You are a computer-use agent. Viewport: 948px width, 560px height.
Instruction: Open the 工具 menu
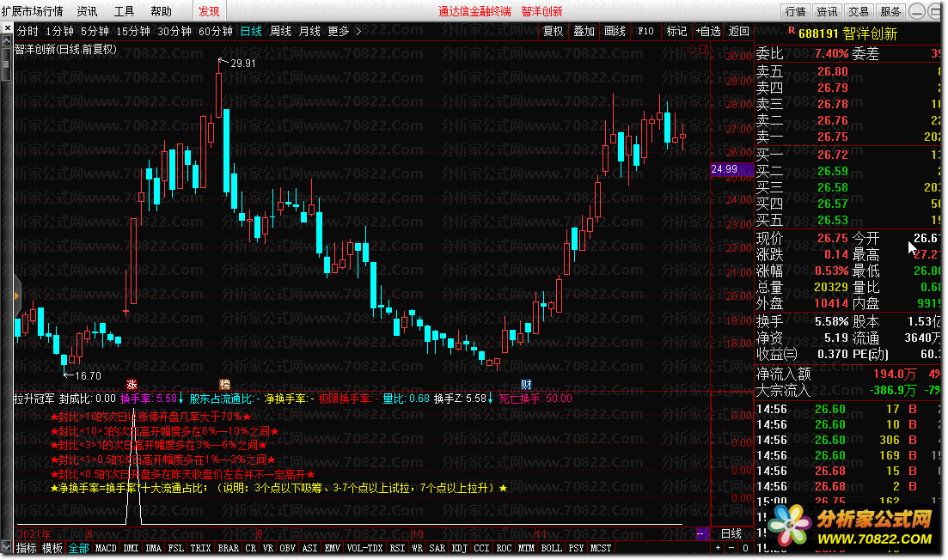(124, 11)
